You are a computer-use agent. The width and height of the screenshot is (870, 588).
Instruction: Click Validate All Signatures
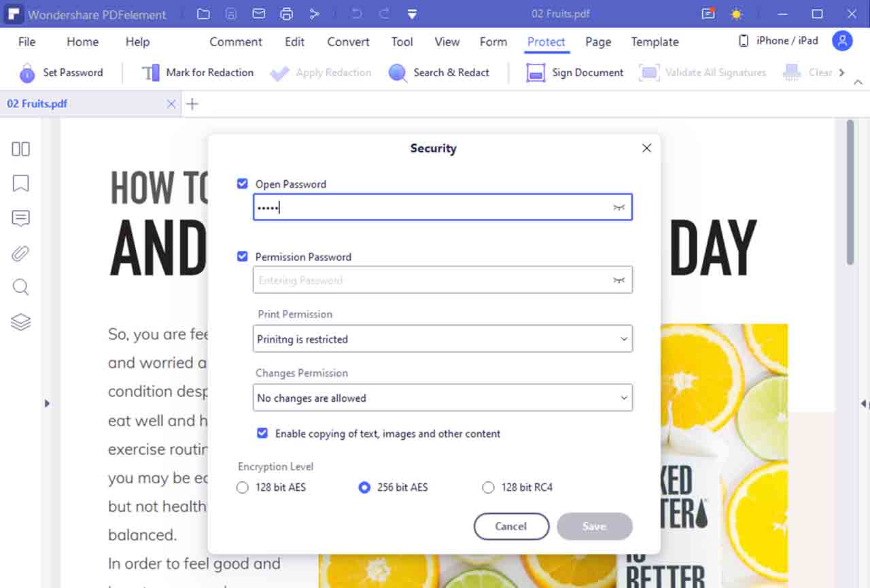point(703,73)
